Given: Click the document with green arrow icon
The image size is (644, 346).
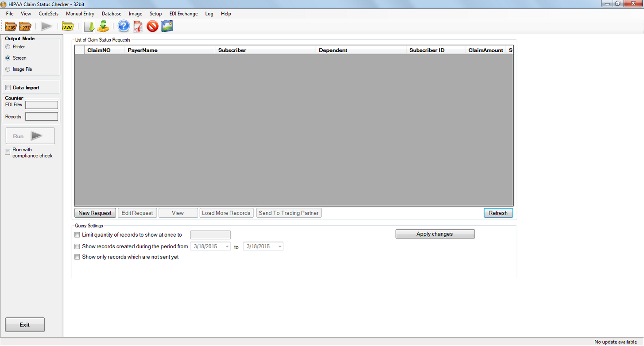Looking at the screenshot, I should [x=89, y=27].
